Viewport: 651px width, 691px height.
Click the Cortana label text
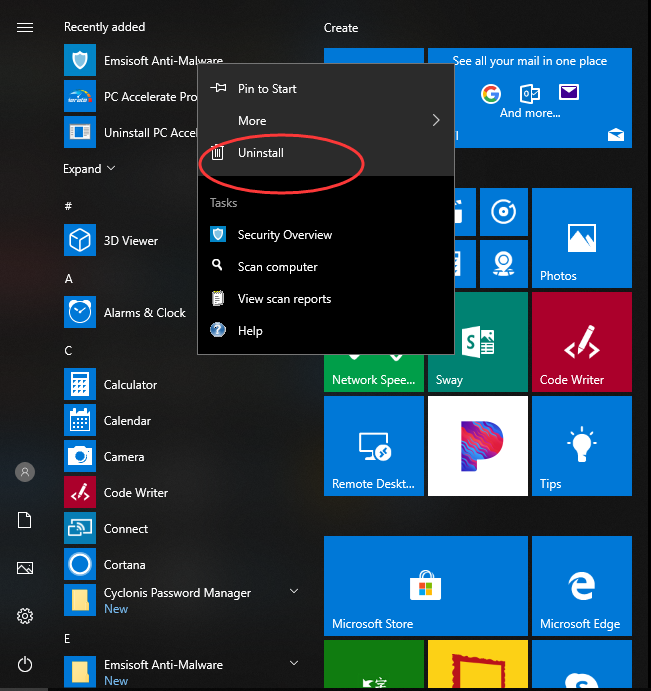[x=124, y=565]
